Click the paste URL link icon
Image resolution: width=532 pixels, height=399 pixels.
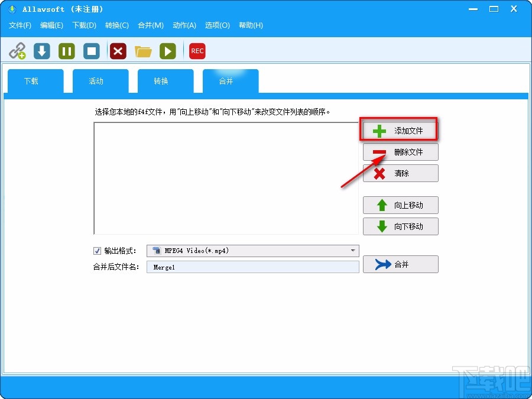(x=17, y=51)
